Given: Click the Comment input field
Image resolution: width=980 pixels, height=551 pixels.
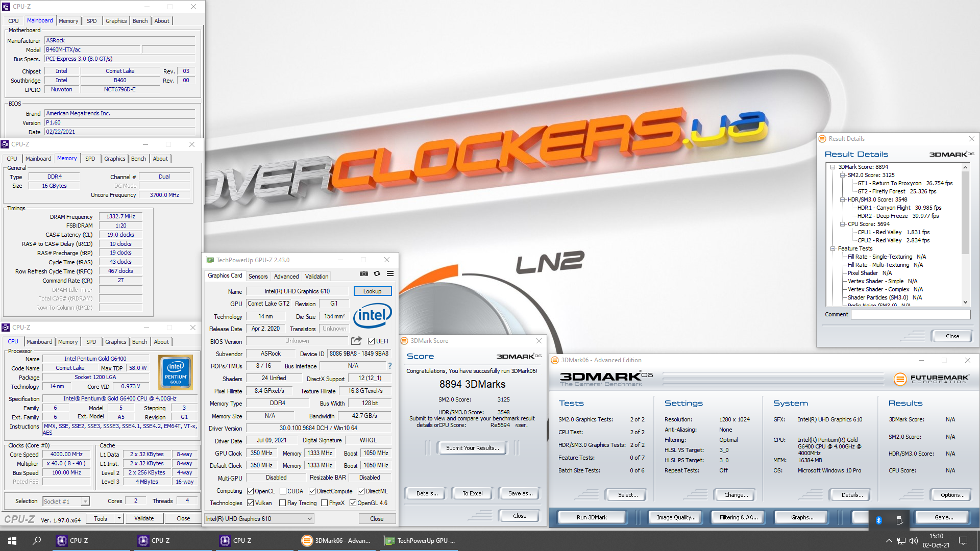Looking at the screenshot, I should coord(911,315).
